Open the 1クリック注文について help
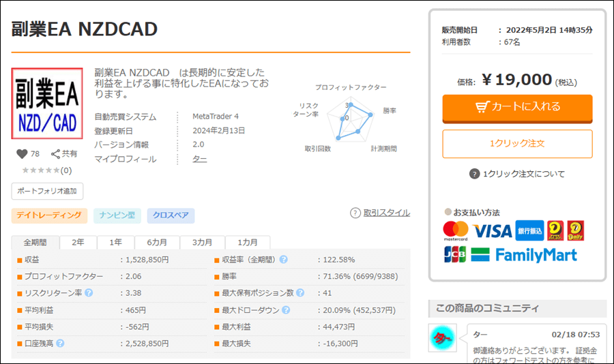The image size is (614, 364). (516, 174)
